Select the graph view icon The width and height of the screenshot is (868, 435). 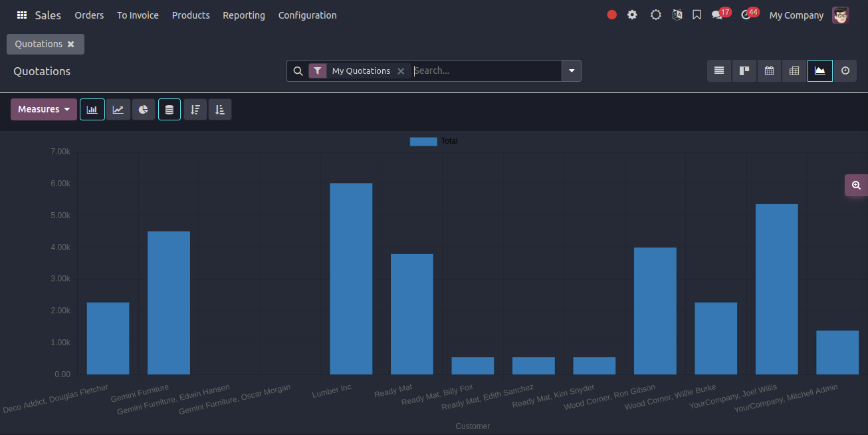[820, 71]
